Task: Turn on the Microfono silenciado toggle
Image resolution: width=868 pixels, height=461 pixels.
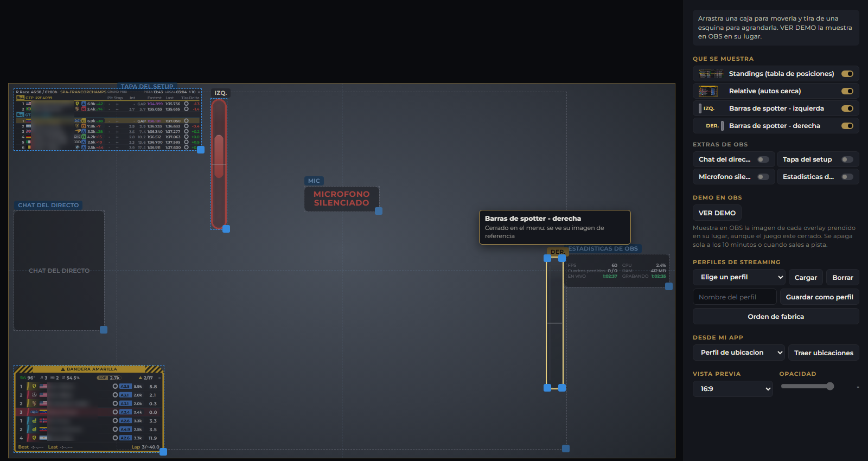Action: (x=763, y=177)
